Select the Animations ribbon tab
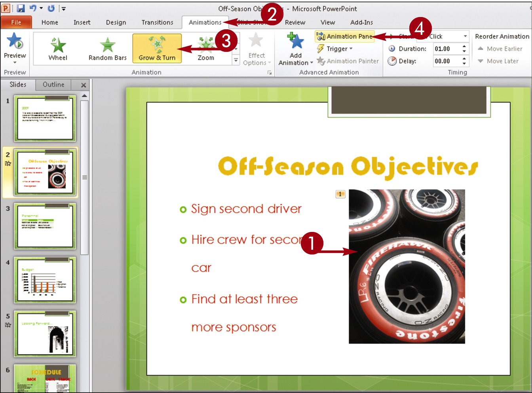This screenshot has width=532, height=393. point(205,22)
